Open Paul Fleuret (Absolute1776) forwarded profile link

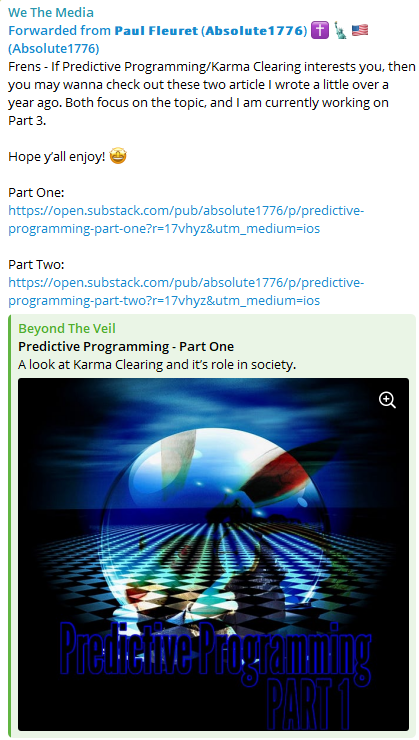[x=211, y=31]
